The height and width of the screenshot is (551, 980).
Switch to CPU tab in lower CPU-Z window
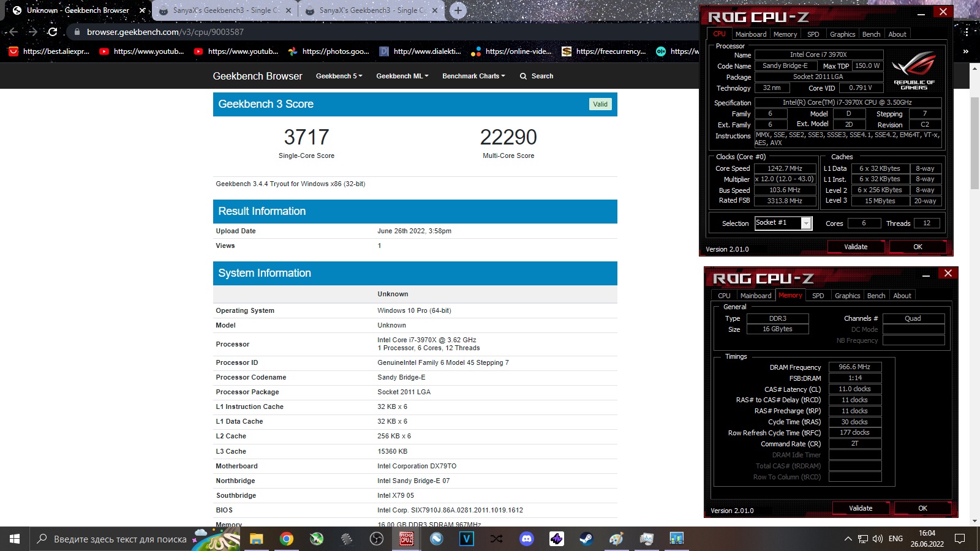pyautogui.click(x=724, y=296)
